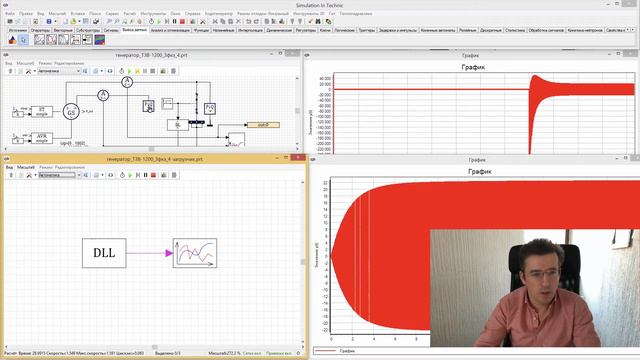Open the Правка menu
Screen dimensions: 640x360
pyautogui.click(x=26, y=13)
